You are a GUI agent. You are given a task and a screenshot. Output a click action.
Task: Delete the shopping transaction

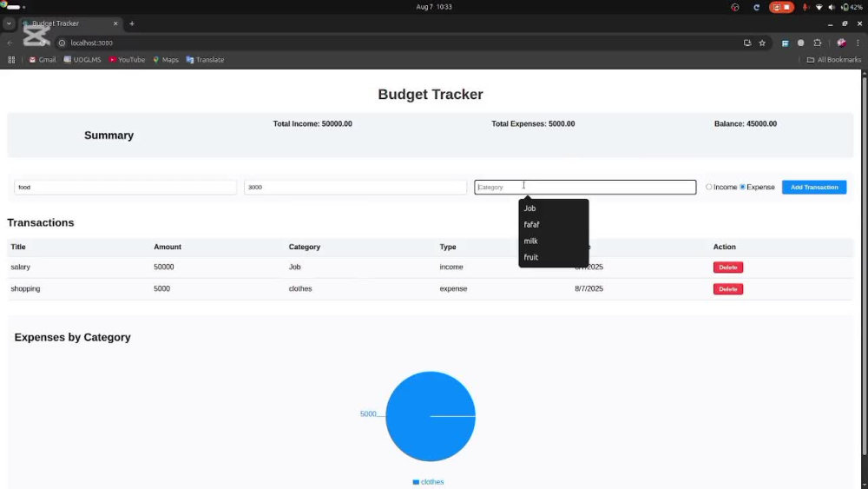coord(728,289)
